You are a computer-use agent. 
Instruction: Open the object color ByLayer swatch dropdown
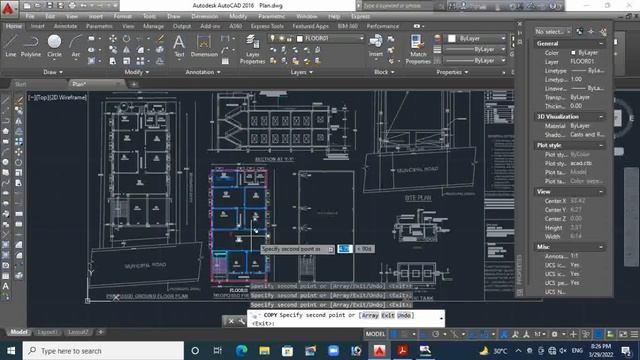pyautogui.click(x=476, y=38)
